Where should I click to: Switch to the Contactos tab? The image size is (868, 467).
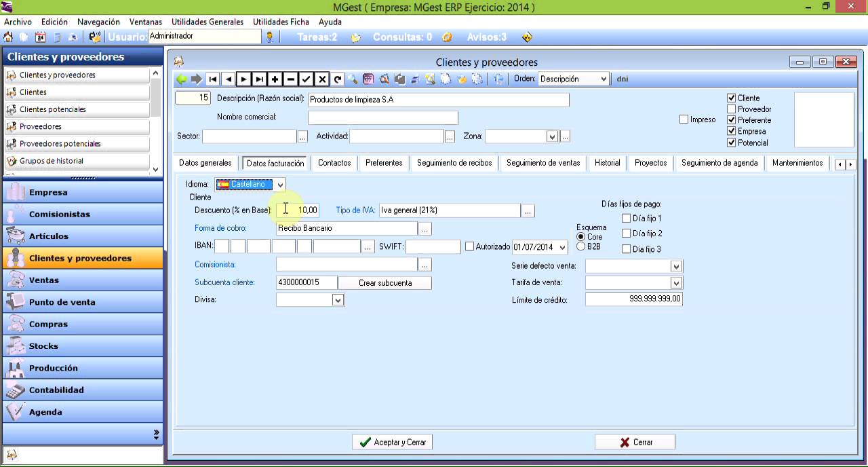click(x=334, y=163)
